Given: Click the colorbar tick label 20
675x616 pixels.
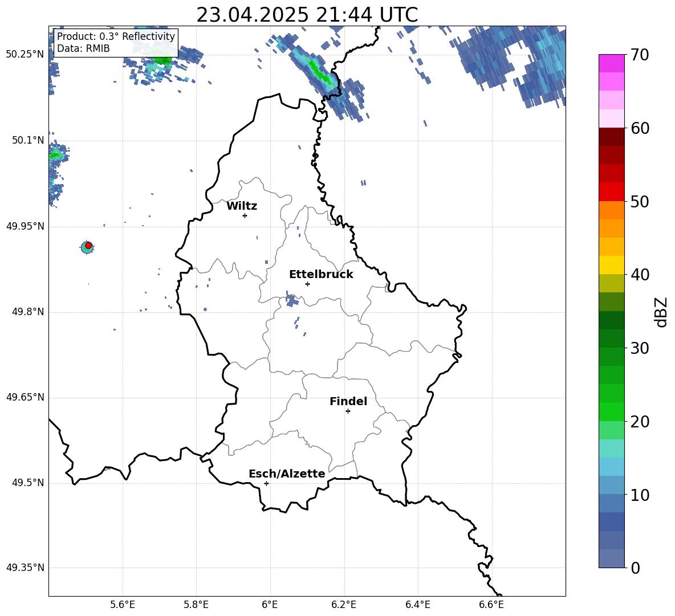Looking at the screenshot, I should coord(640,422).
